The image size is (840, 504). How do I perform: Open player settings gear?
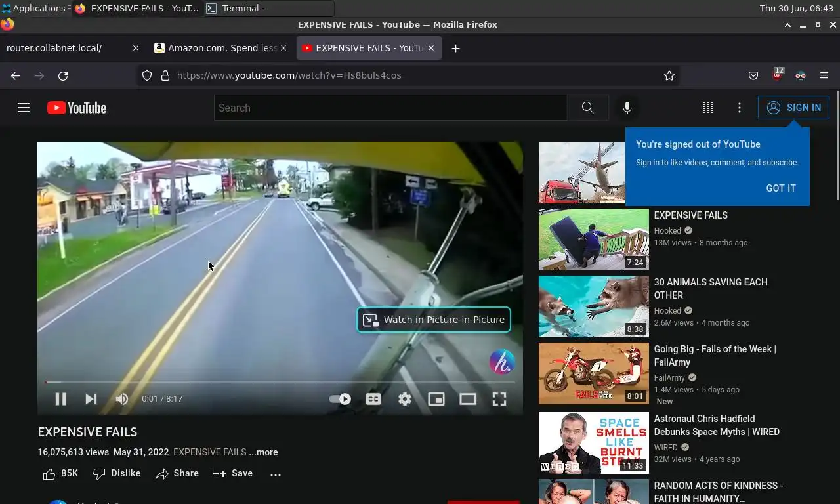(405, 399)
